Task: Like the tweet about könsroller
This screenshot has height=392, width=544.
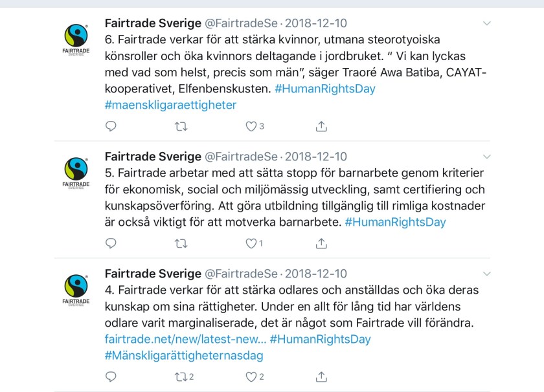Action: pos(251,126)
